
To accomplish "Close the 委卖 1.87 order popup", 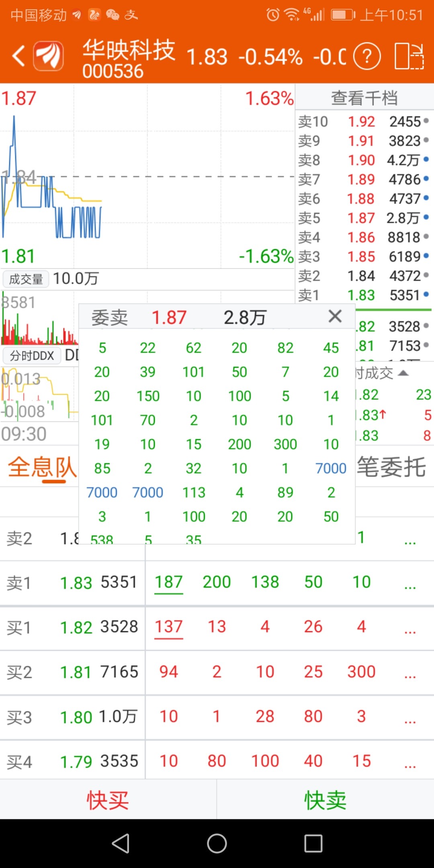I will point(335,317).
